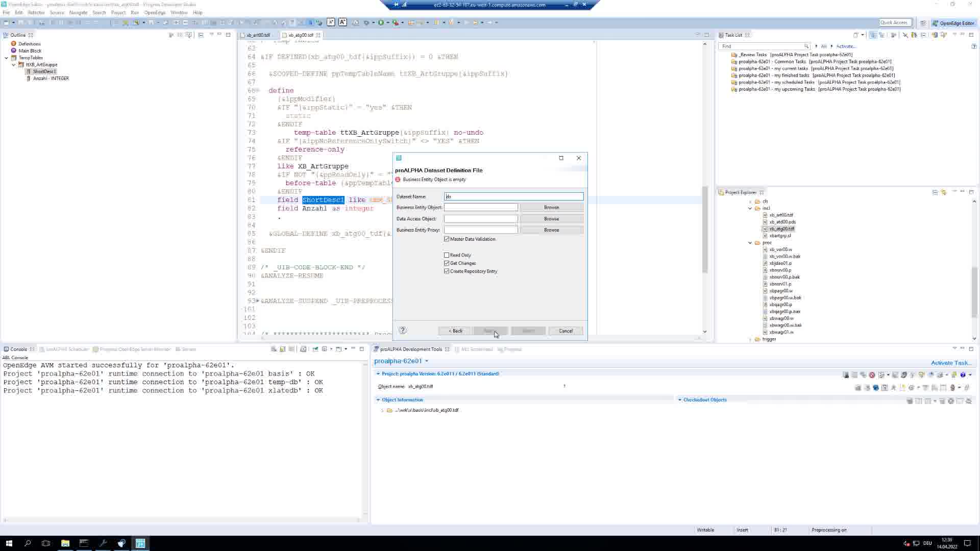Click the Task List question mark help icon
980x551 pixels.
pyautogui.click(x=974, y=46)
